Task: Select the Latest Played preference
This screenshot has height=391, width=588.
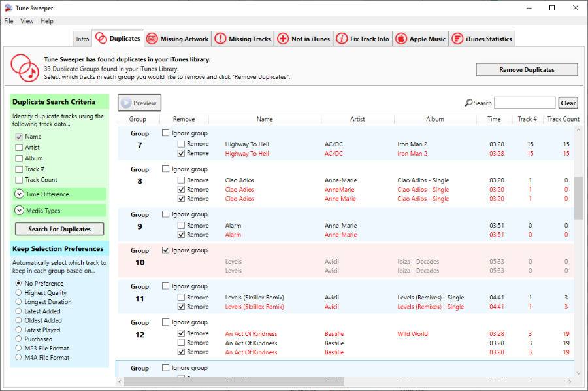Action: click(x=18, y=330)
